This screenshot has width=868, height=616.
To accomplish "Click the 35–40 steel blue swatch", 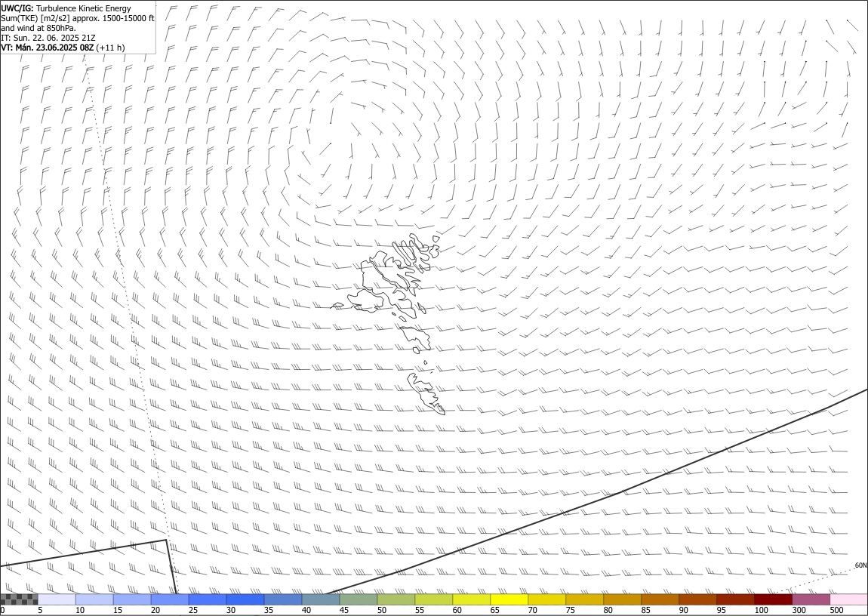I will pos(283,599).
